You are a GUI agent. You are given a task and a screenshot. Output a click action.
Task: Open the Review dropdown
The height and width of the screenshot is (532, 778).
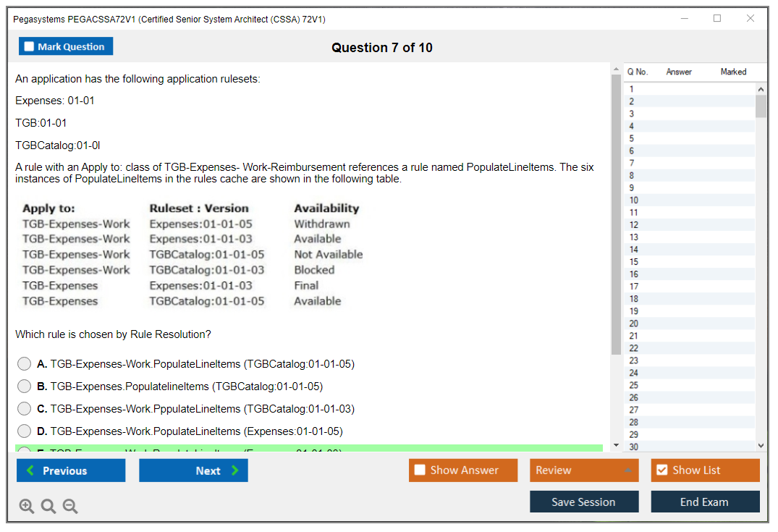pos(583,470)
